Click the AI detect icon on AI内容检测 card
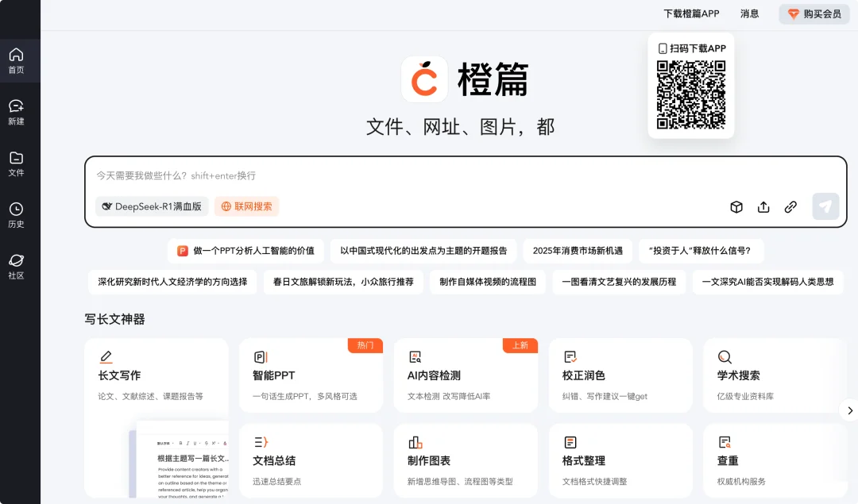The image size is (858, 504). click(415, 357)
